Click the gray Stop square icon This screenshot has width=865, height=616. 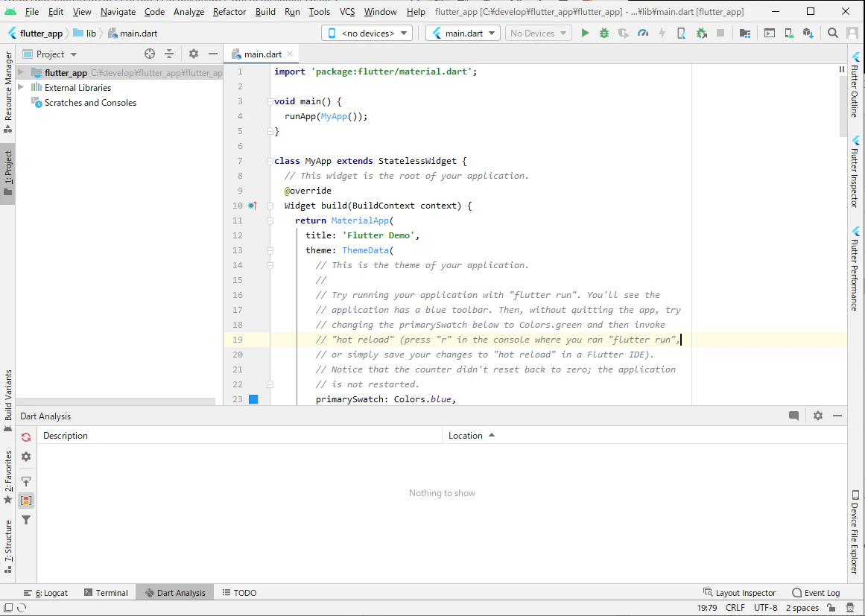(720, 33)
